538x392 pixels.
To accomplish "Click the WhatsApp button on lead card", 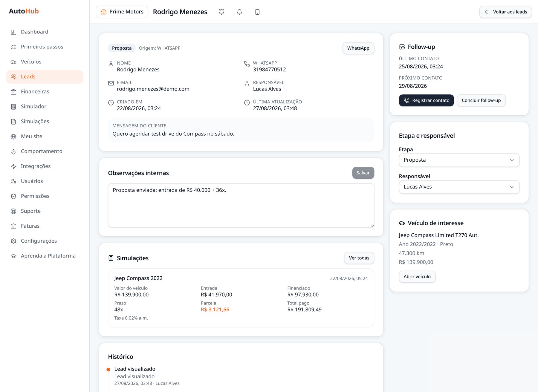I will (358, 48).
